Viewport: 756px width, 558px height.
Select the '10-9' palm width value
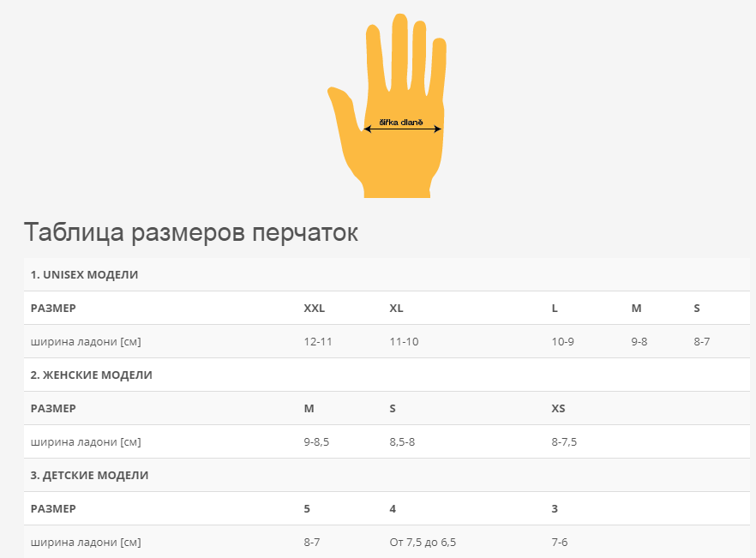point(562,341)
